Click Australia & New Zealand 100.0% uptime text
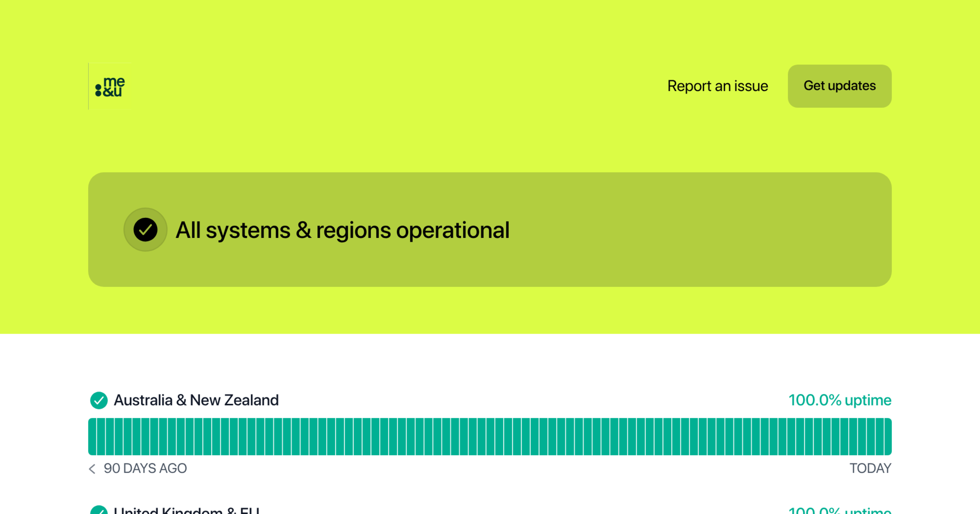 coord(840,400)
